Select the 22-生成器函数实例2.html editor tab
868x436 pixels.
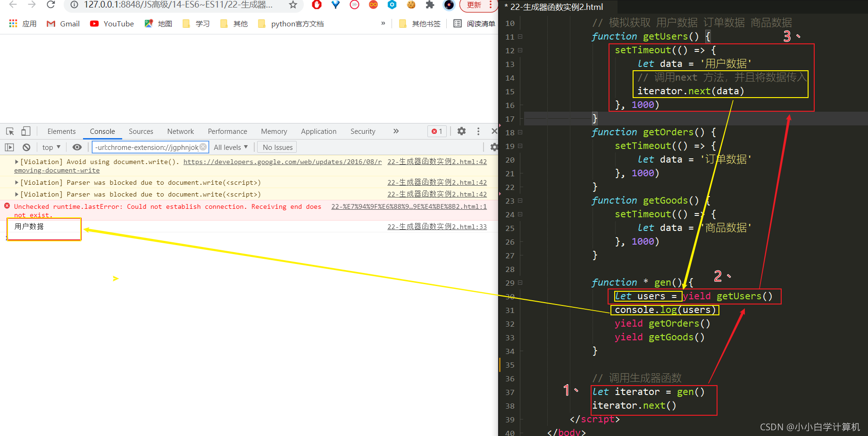[x=553, y=7]
